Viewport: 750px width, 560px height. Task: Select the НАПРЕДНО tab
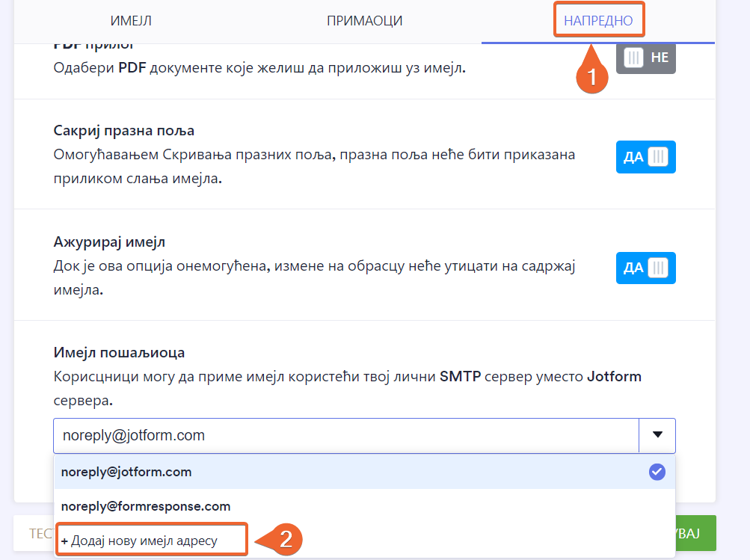pyautogui.click(x=598, y=21)
